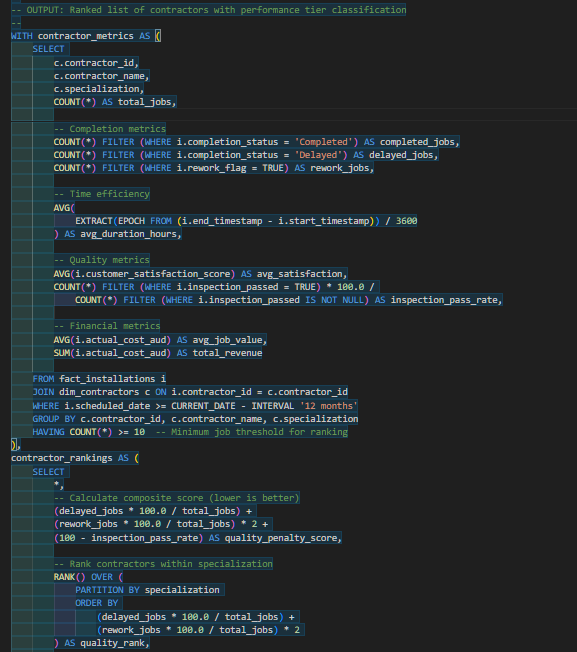Click 'total_revenue' alias on SUM line
This screenshot has width=577, height=652.
pos(227,353)
